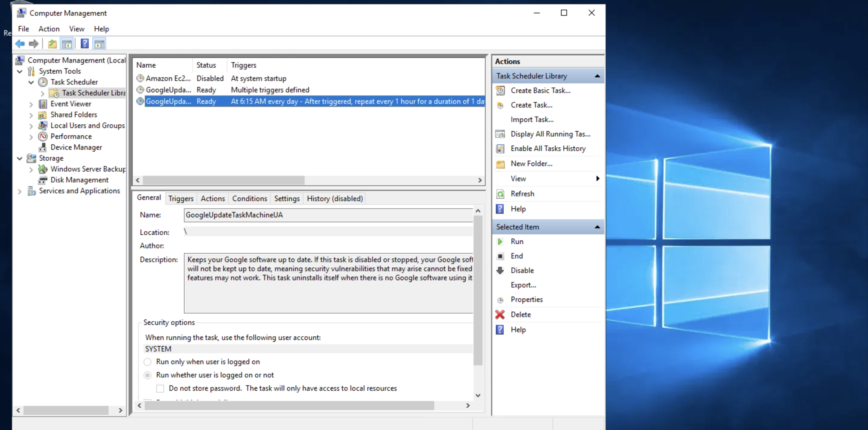Click the toolbar Help question mark icon
The height and width of the screenshot is (430, 868).
click(x=84, y=43)
